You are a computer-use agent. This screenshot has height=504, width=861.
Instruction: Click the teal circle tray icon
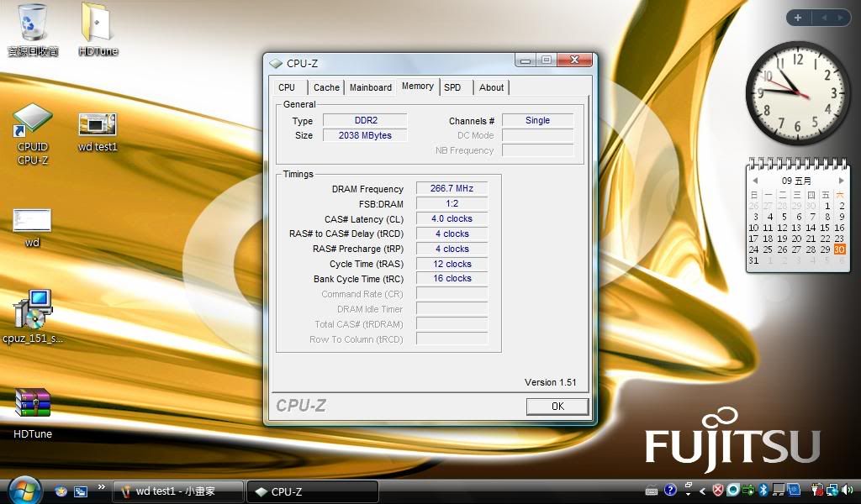(x=733, y=490)
